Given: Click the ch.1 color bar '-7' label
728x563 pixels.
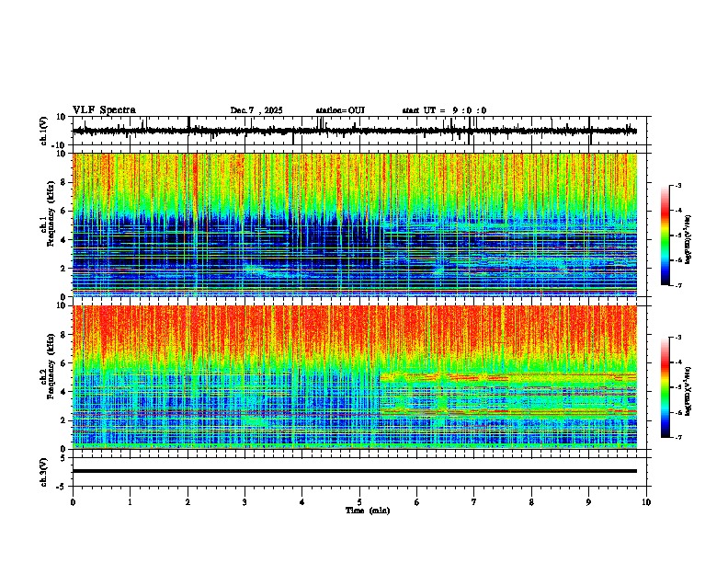Looking at the screenshot, I should pyautogui.click(x=677, y=285).
